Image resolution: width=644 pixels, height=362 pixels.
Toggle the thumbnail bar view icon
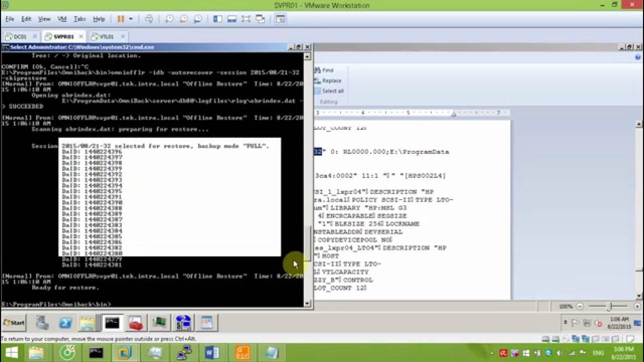[x=232, y=19]
